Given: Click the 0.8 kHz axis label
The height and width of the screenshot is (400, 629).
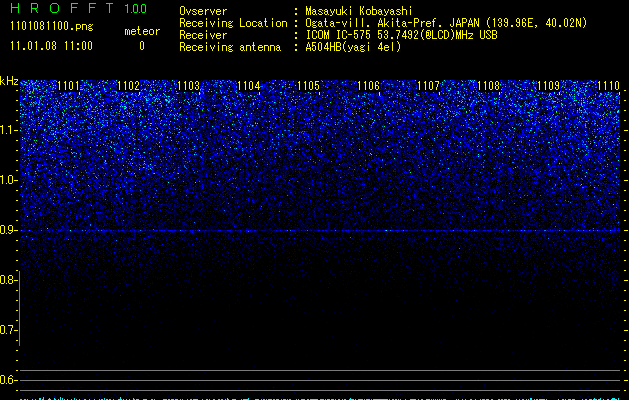Looking at the screenshot, I should coord(8,280).
